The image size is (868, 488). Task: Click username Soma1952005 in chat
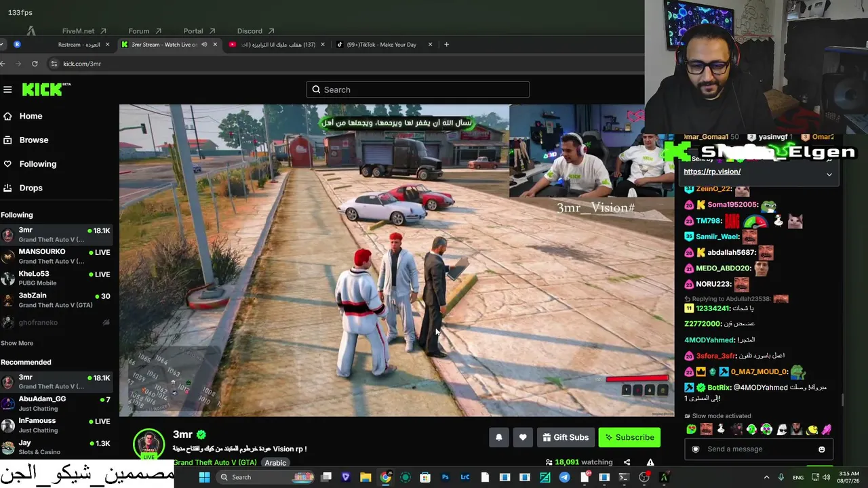[732, 205]
